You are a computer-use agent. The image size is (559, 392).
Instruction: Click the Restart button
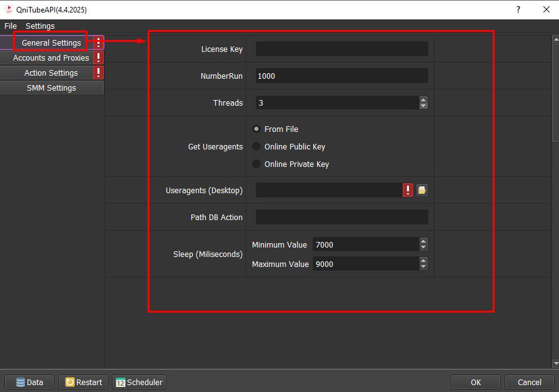click(x=83, y=383)
